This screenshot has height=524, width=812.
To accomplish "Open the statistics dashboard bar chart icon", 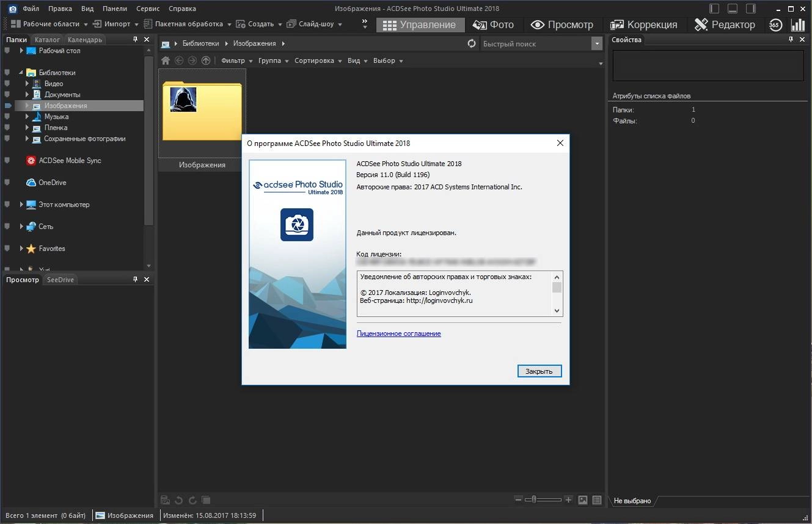I will click(798, 24).
